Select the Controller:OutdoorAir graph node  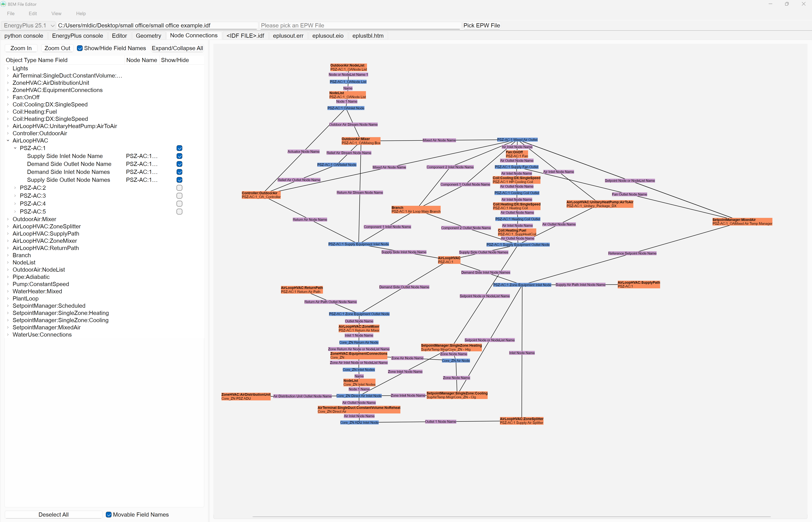(261, 195)
